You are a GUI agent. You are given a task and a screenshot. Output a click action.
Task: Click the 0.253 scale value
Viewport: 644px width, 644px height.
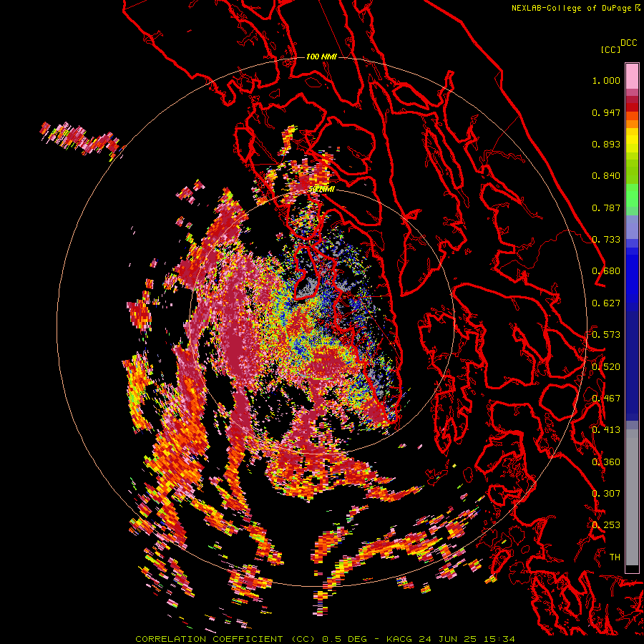click(606, 525)
